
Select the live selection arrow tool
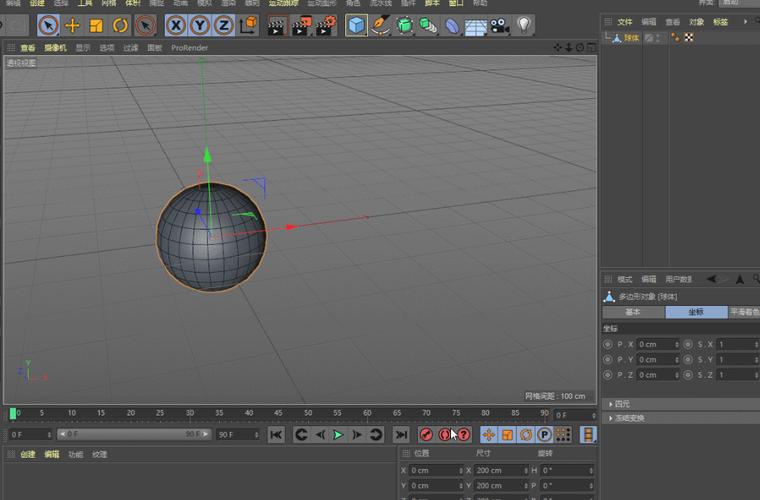[48, 25]
